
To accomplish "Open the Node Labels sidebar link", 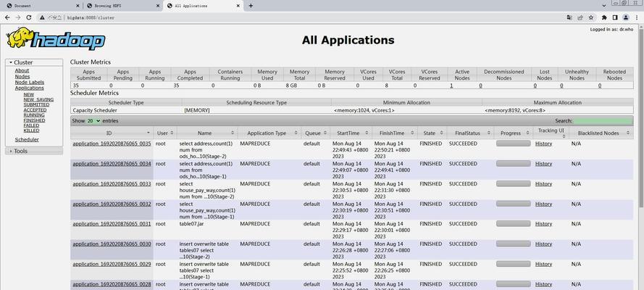I will coord(30,82).
